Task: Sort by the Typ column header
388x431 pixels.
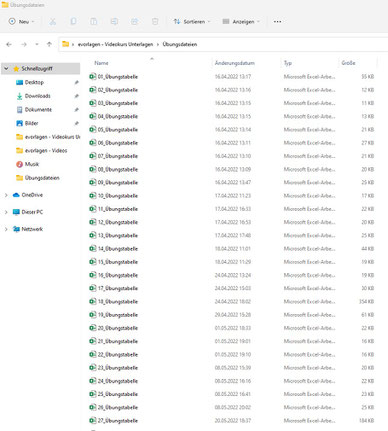Action: 288,63
